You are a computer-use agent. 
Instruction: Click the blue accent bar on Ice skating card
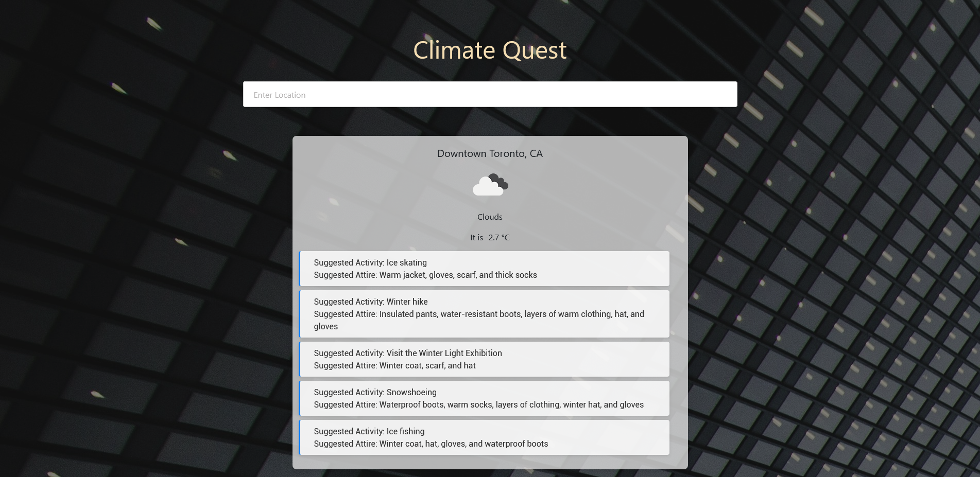[300, 269]
